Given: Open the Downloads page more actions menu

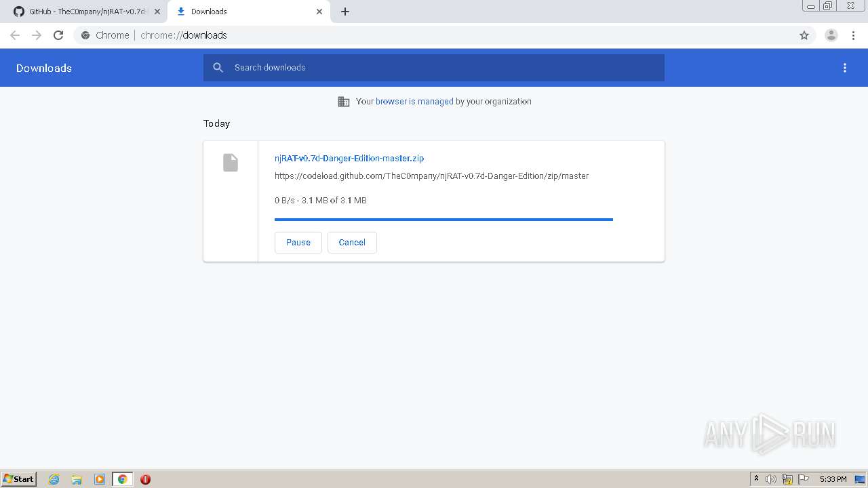Looking at the screenshot, I should tap(845, 68).
